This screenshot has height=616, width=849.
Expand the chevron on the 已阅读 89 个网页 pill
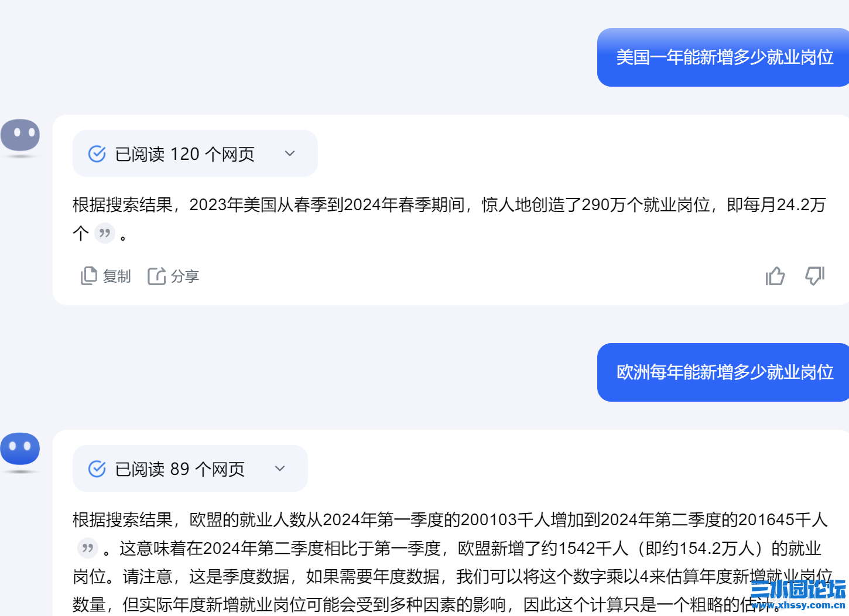pos(280,468)
